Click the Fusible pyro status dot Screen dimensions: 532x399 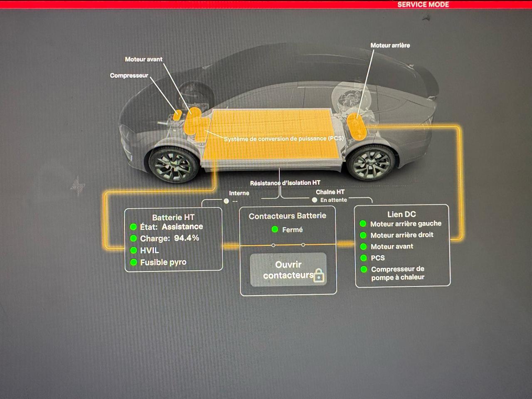(133, 262)
